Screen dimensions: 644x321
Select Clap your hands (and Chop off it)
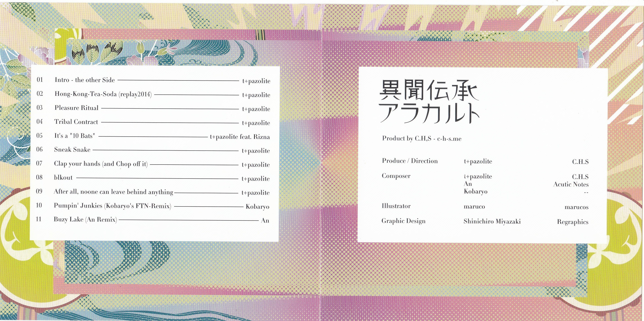pos(101,164)
